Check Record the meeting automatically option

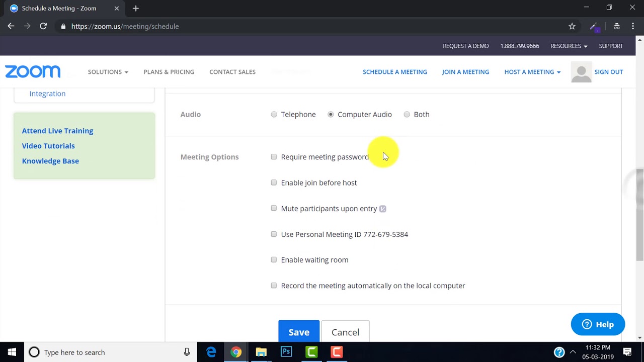pos(274,286)
